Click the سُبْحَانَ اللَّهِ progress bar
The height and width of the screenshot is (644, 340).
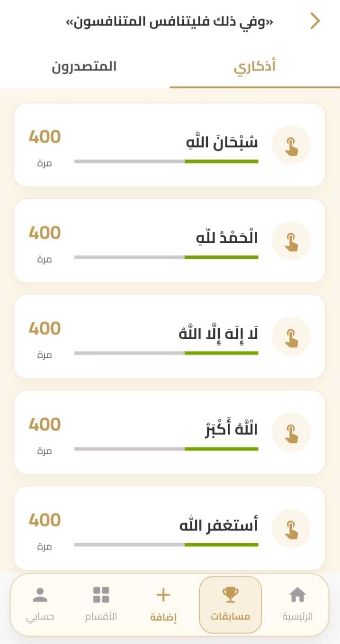[166, 161]
